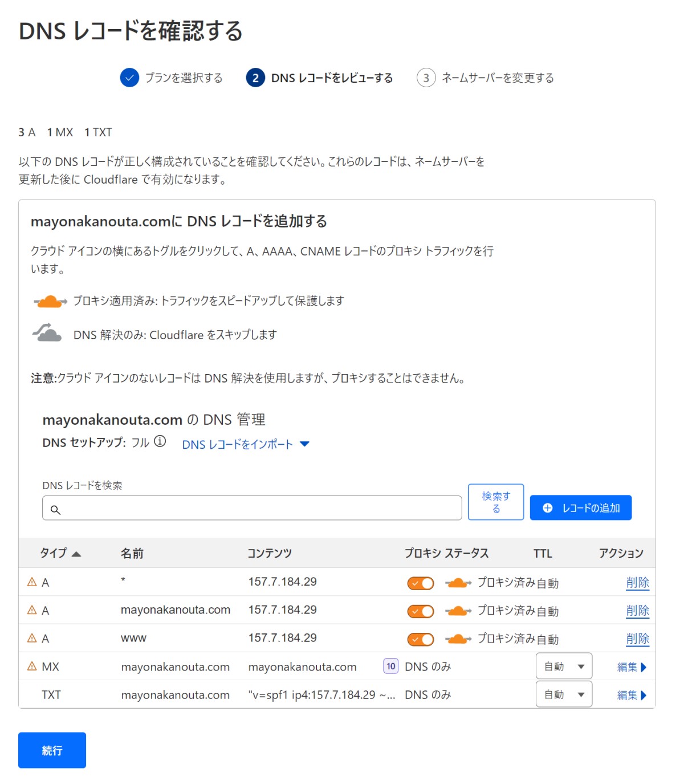Click the info icon beside DNS setup フル
684x784 pixels.
point(160,441)
